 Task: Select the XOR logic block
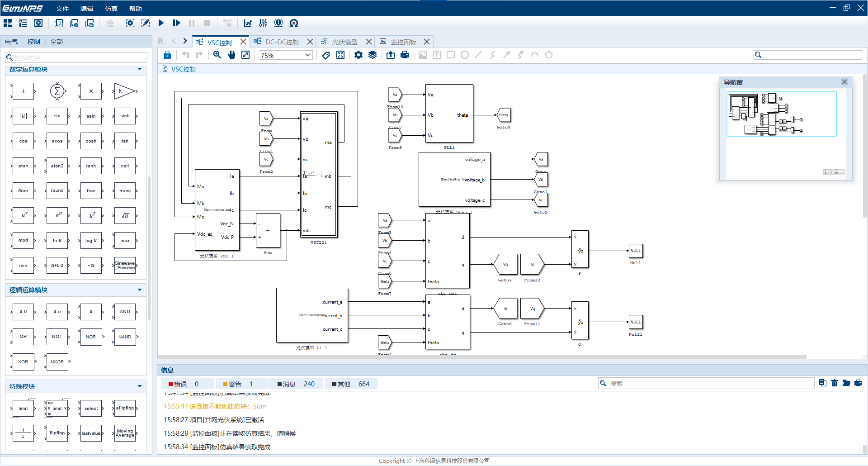pyautogui.click(x=23, y=362)
